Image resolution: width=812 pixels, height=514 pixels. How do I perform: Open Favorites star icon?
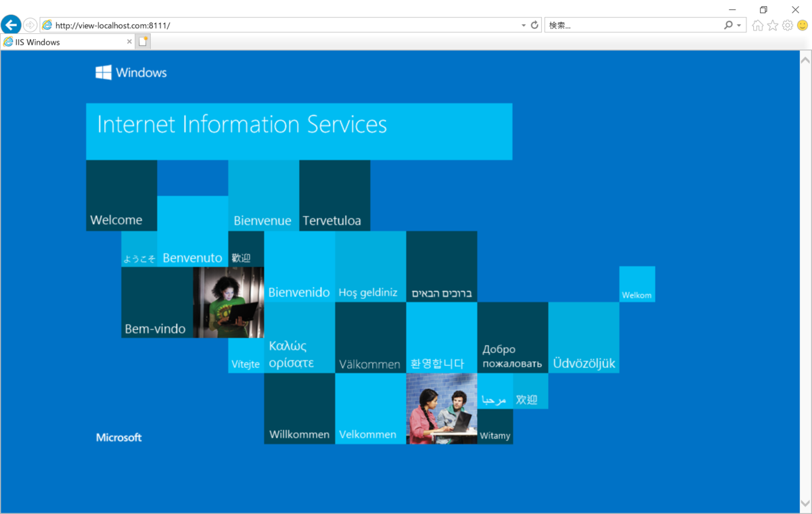coord(773,25)
